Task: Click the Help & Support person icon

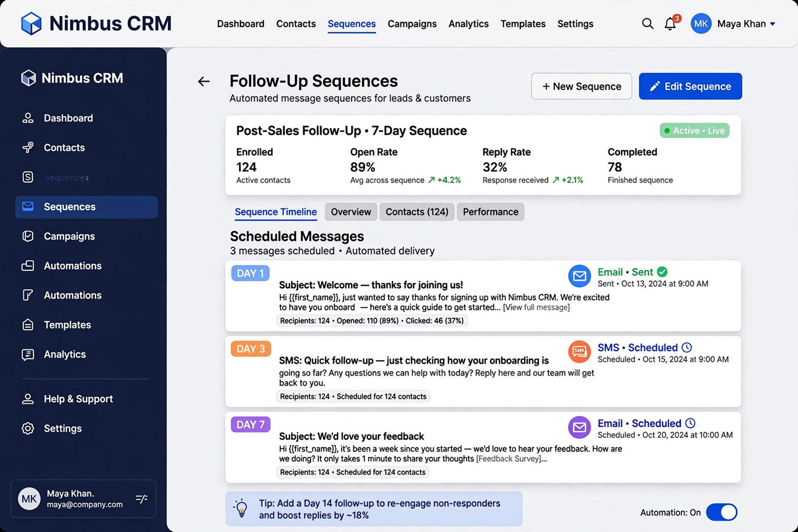Action: tap(28, 399)
